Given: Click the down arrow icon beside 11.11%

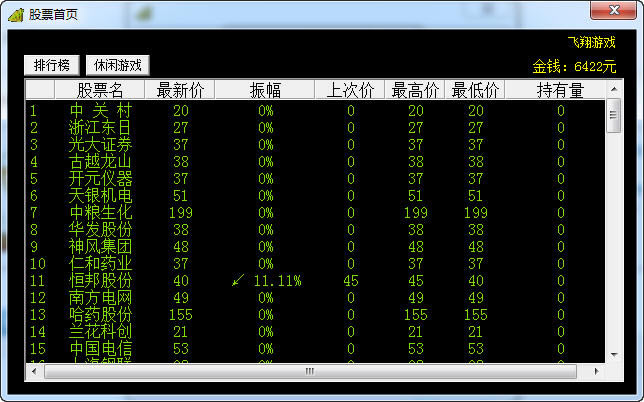Looking at the screenshot, I should (x=238, y=281).
